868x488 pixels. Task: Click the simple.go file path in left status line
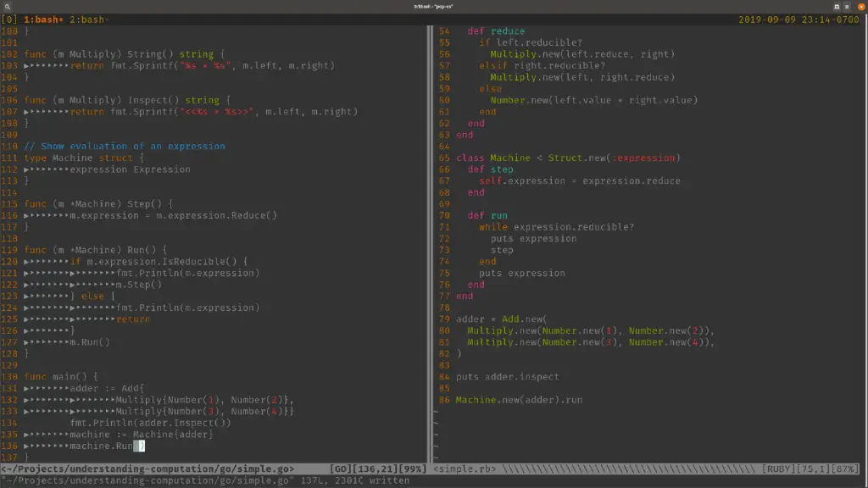147,469
